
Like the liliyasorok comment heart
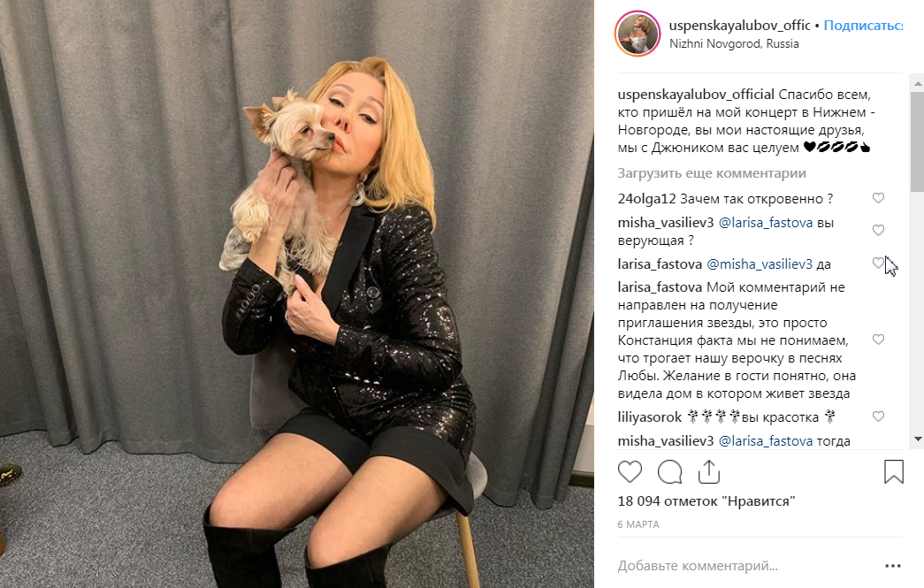pyautogui.click(x=878, y=416)
